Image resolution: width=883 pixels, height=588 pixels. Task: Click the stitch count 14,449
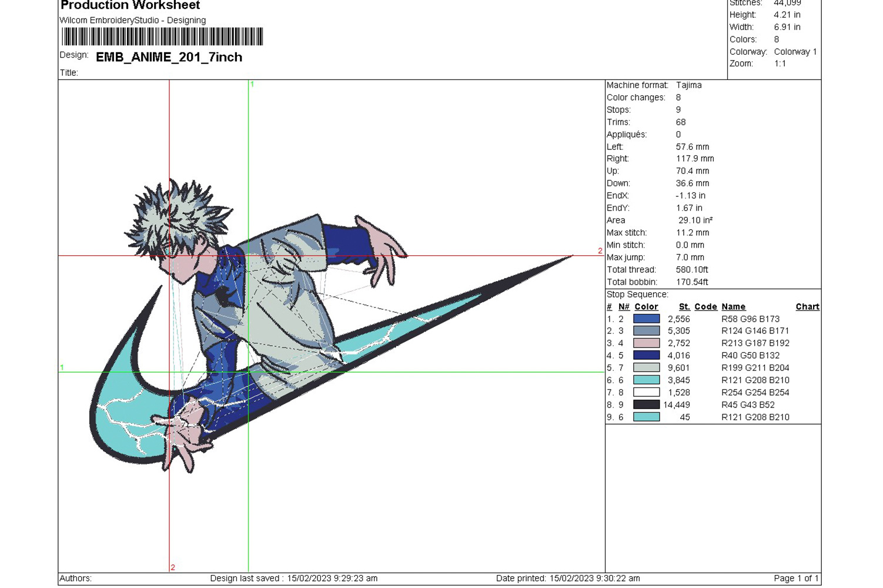[677, 405]
